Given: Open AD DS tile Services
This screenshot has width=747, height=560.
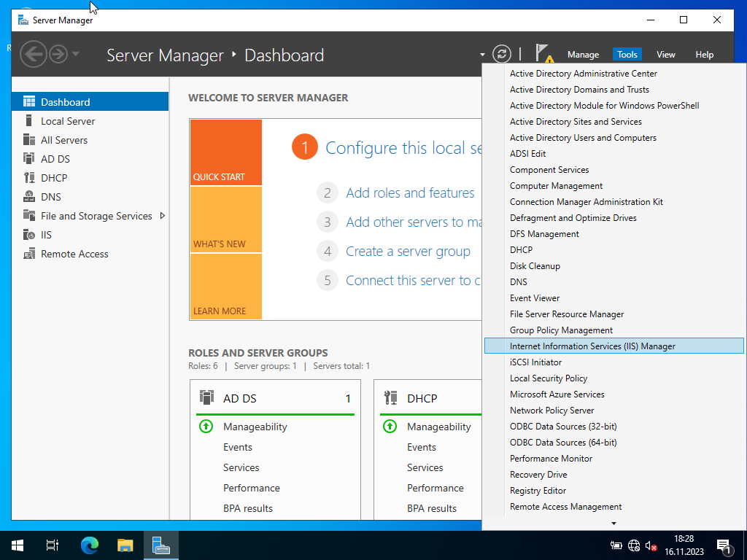Looking at the screenshot, I should pyautogui.click(x=241, y=467).
